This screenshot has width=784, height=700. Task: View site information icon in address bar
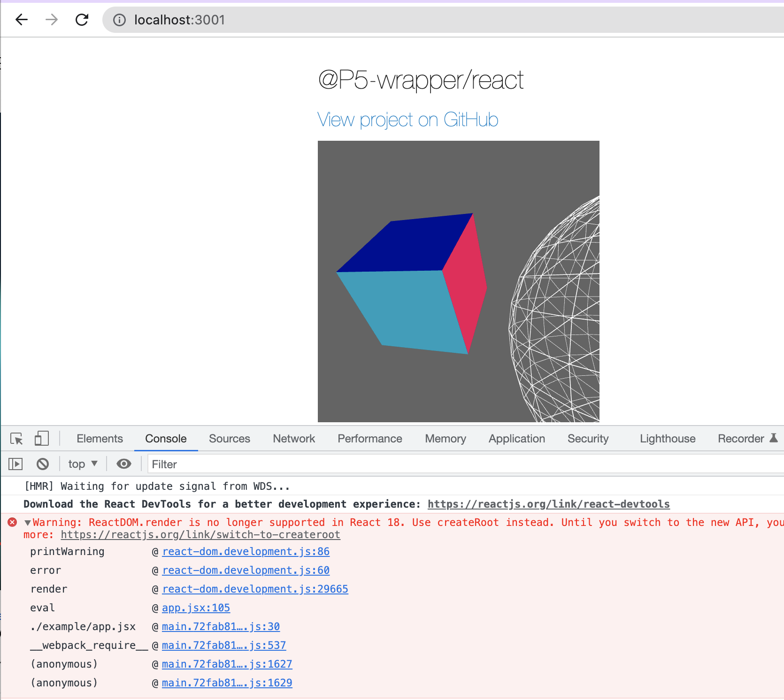coord(120,20)
